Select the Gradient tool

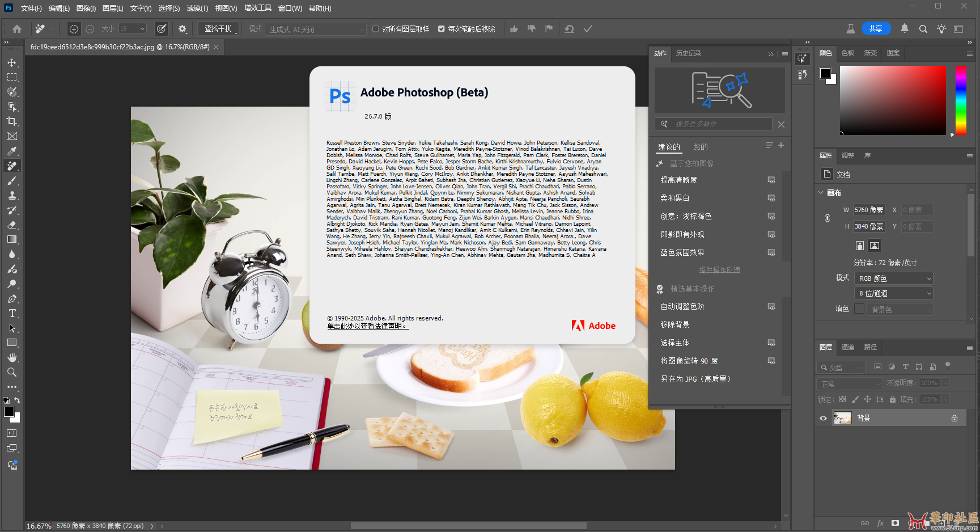pos(12,239)
